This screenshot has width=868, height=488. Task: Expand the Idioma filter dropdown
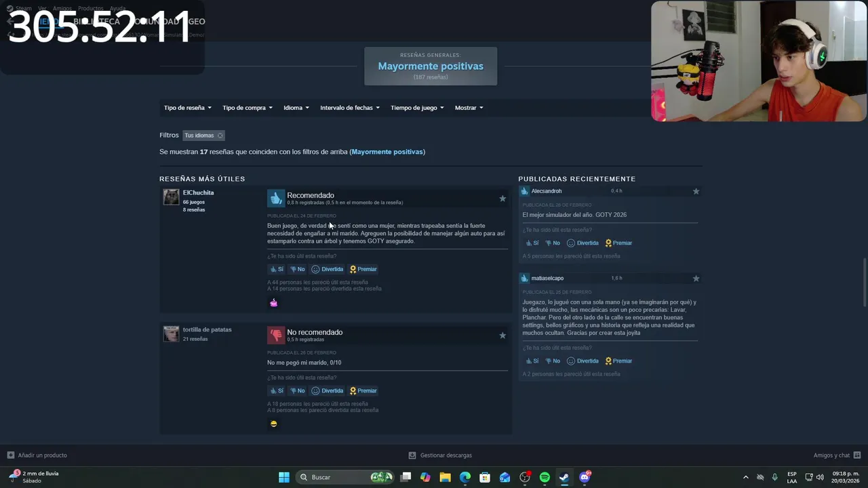296,108
